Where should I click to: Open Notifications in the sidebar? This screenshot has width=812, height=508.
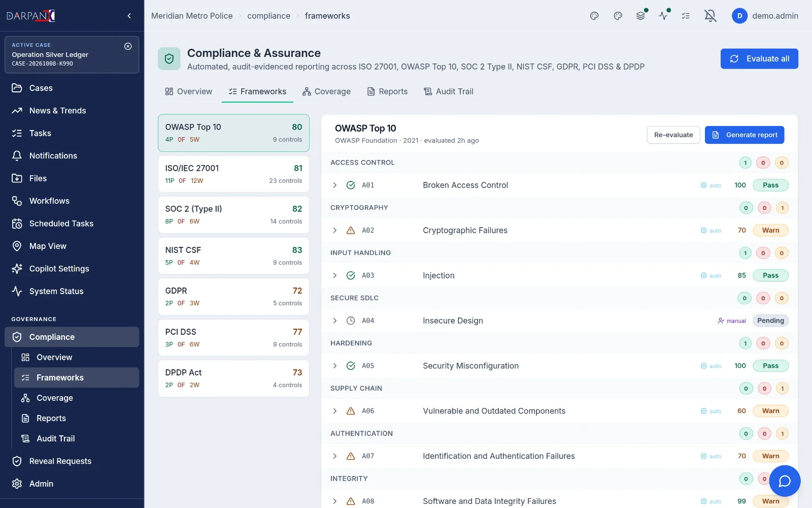(72, 156)
